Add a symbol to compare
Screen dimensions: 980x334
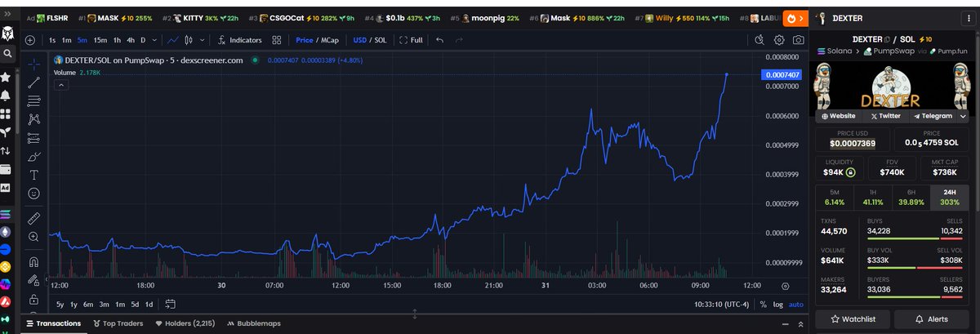click(30, 39)
